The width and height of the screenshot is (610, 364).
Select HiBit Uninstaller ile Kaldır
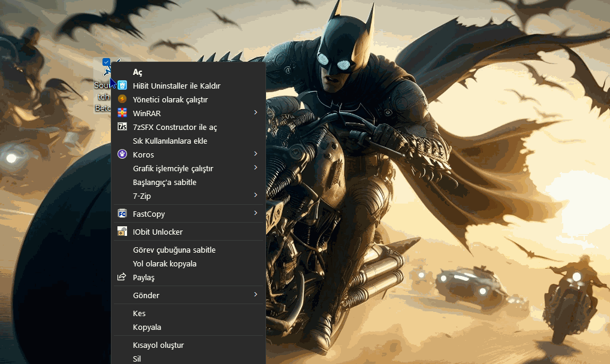pos(189,86)
